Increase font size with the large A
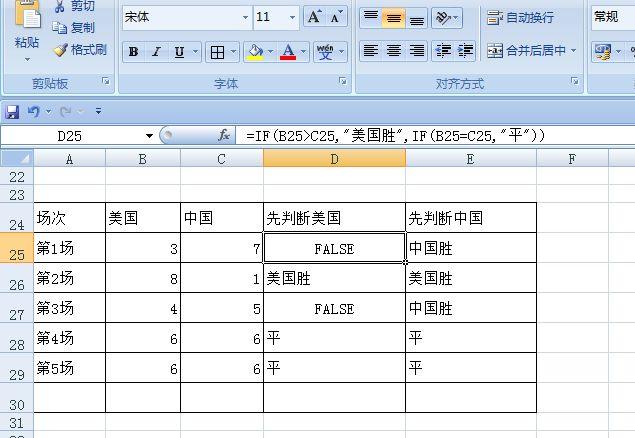Viewport: 635px width, 438px height. click(x=314, y=17)
